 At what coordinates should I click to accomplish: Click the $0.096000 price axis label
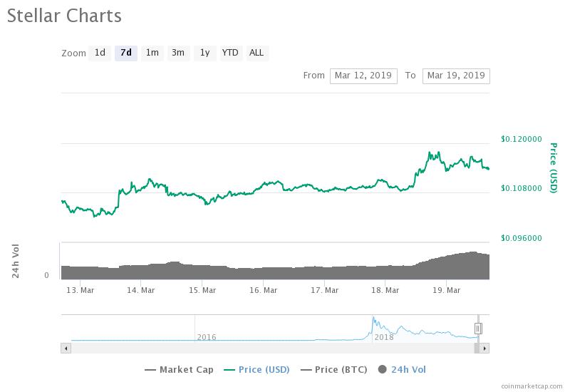(522, 238)
